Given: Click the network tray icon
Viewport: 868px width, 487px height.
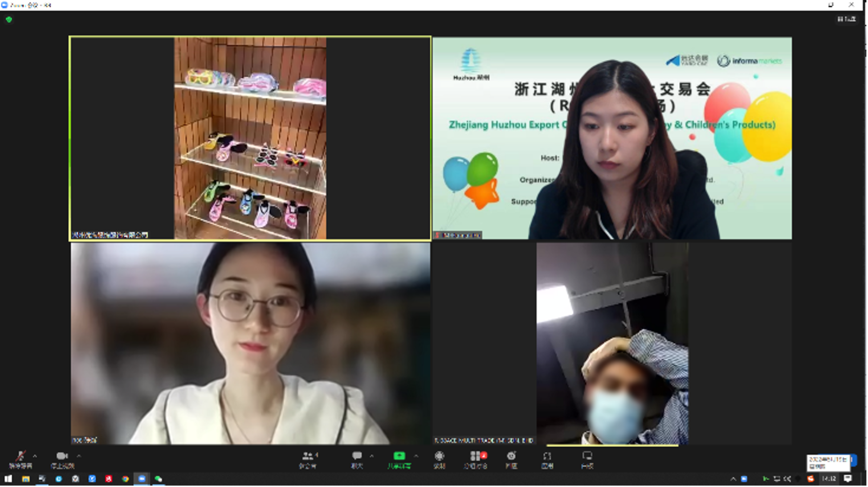Looking at the screenshot, I should [777, 479].
